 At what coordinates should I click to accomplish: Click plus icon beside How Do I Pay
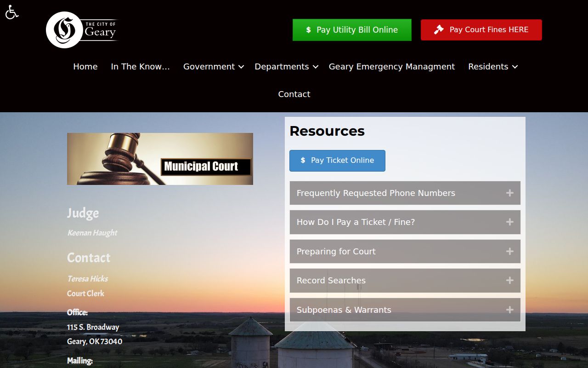[509, 222]
